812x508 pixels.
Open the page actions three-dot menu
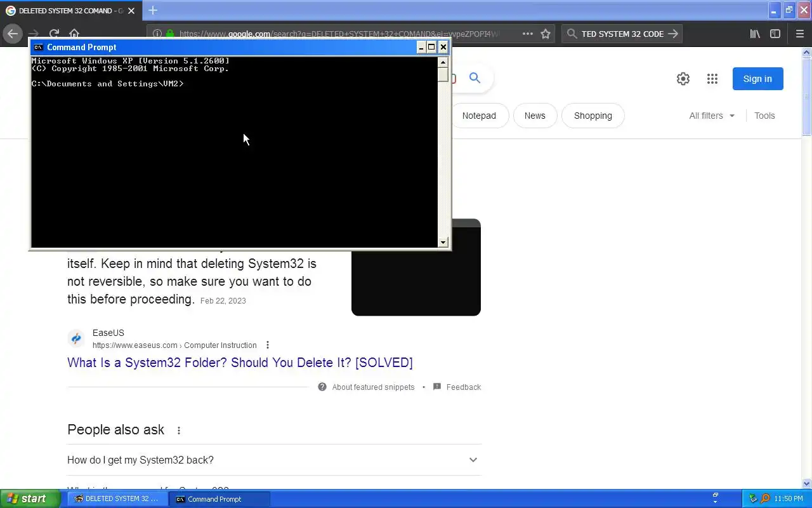pos(528,34)
